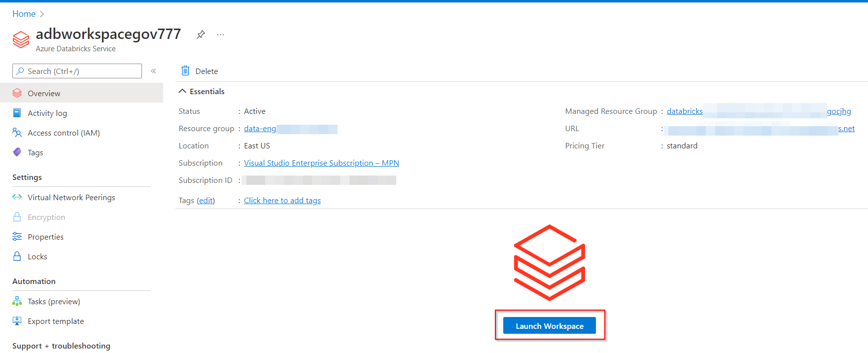
Task: Click the edit link next to Tags
Action: (206, 200)
